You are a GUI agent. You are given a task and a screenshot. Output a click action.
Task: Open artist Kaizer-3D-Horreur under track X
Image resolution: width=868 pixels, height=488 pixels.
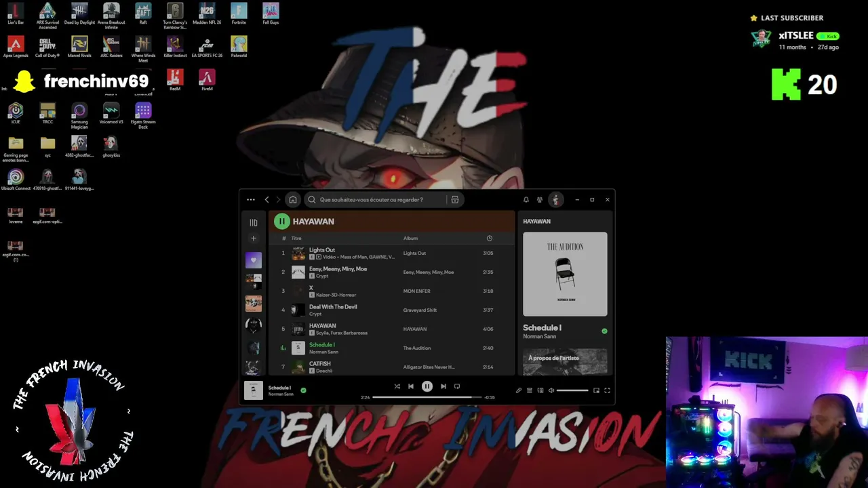pos(336,295)
